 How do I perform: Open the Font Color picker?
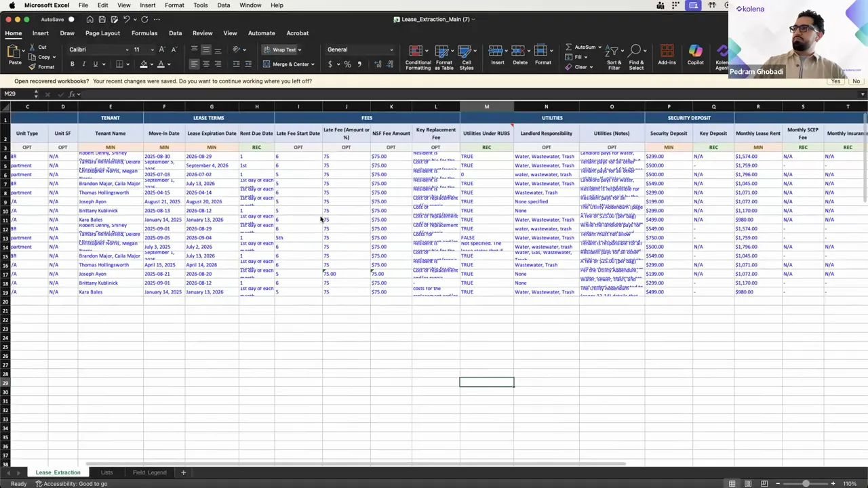pos(161,64)
